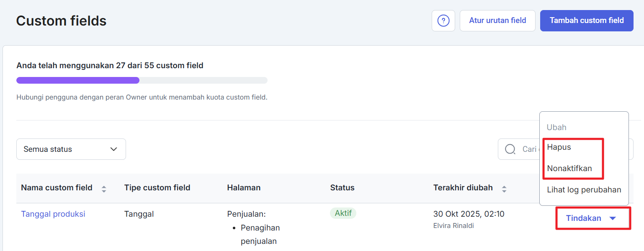Click the magnifier icon in search box
Image resolution: width=644 pixels, height=251 pixels.
(x=510, y=149)
